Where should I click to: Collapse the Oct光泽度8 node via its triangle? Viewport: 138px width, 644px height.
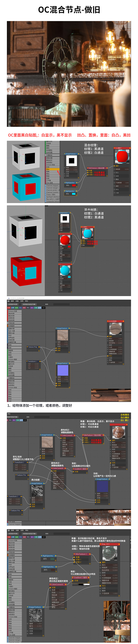pyautogui.click(x=108, y=321)
